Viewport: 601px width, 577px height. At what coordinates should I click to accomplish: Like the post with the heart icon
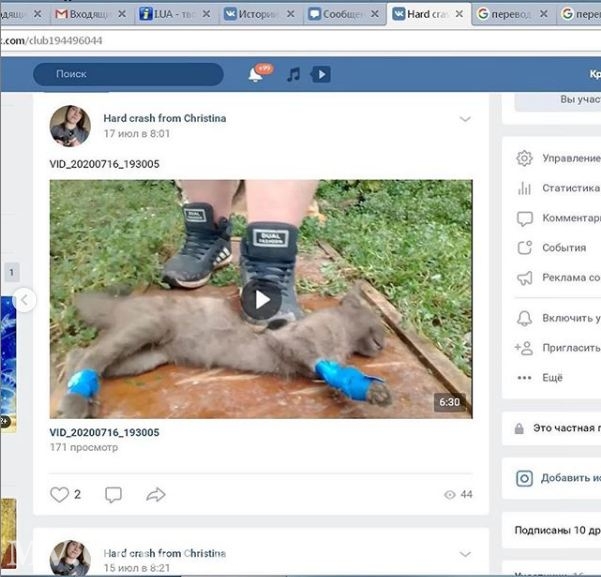[59, 494]
